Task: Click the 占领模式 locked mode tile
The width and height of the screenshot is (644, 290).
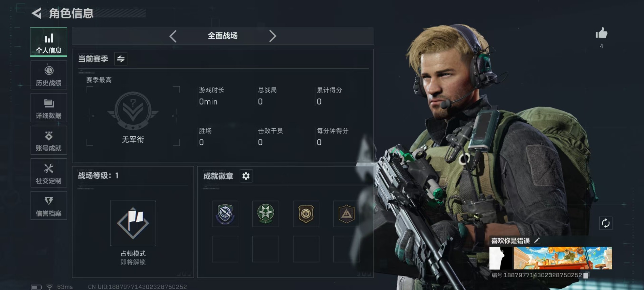Action: coord(133,223)
